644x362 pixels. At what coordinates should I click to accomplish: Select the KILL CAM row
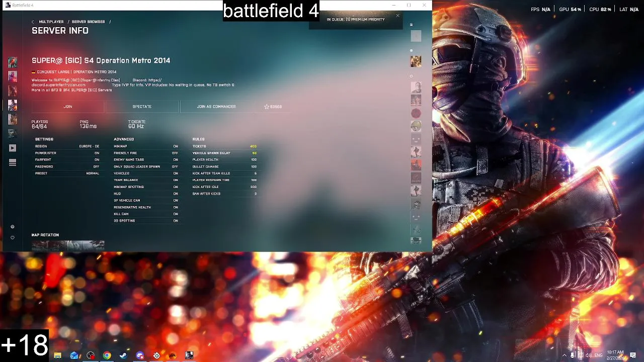click(x=146, y=214)
